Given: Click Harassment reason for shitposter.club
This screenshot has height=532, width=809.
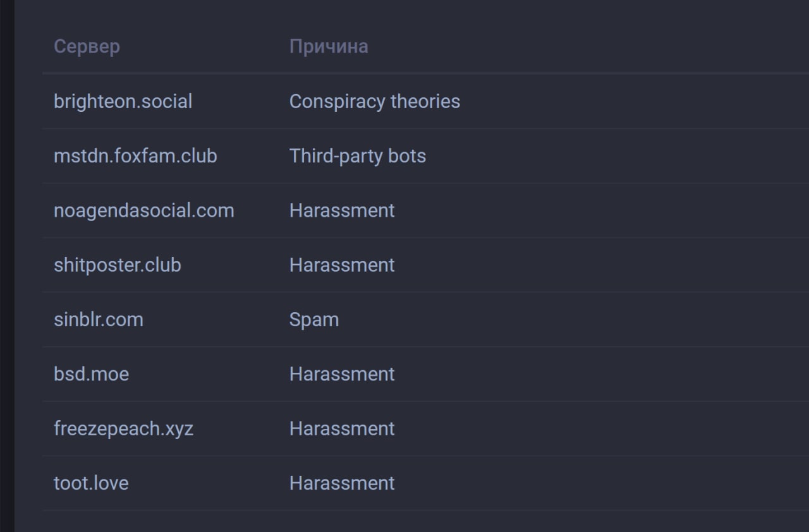Looking at the screenshot, I should pos(342,265).
